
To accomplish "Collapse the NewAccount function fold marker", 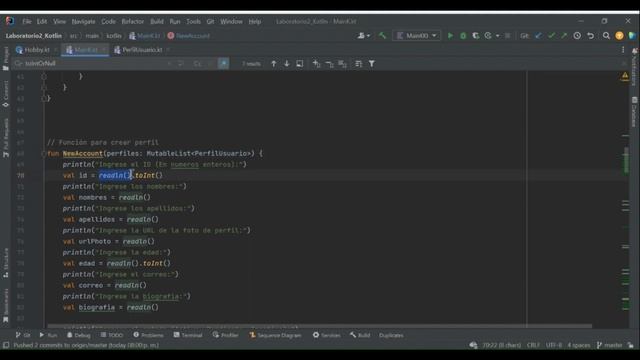I will point(44,153).
